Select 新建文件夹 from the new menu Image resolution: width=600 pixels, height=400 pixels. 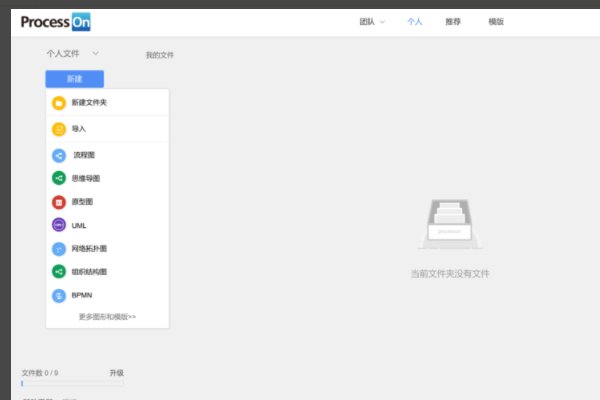click(108, 103)
